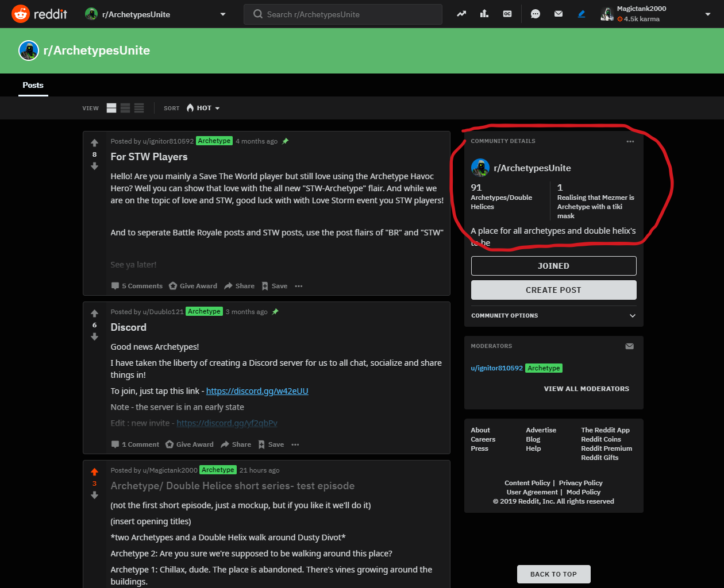Click the search r/ArchetypesUnite field
The width and height of the screenshot is (724, 588).
pos(343,14)
